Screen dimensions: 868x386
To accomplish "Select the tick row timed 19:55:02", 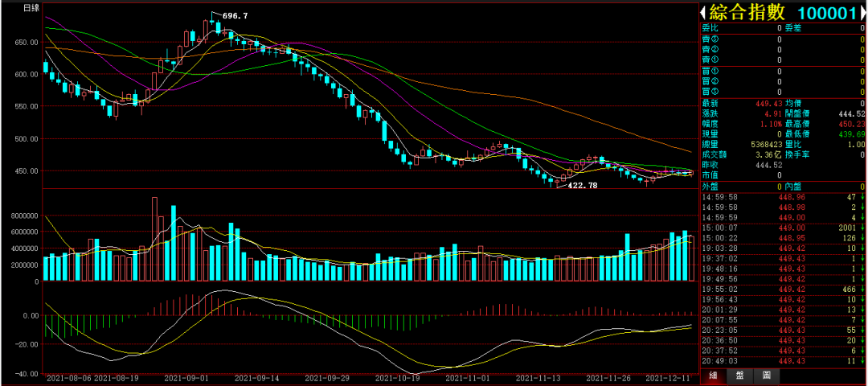I will click(784, 289).
